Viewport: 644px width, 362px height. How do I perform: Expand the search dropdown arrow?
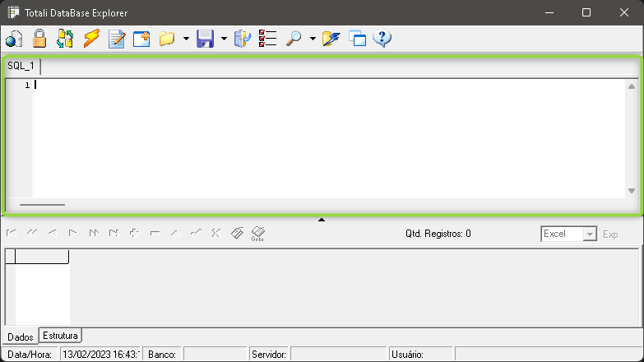pyautogui.click(x=313, y=39)
